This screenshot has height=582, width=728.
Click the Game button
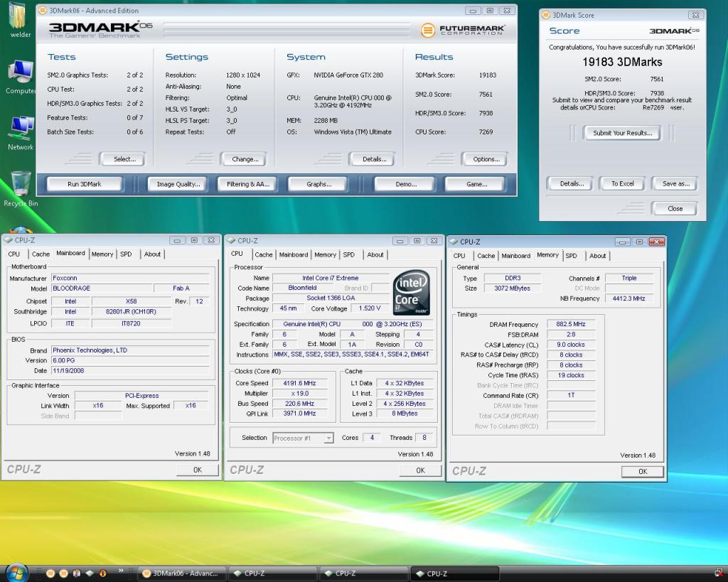click(476, 184)
